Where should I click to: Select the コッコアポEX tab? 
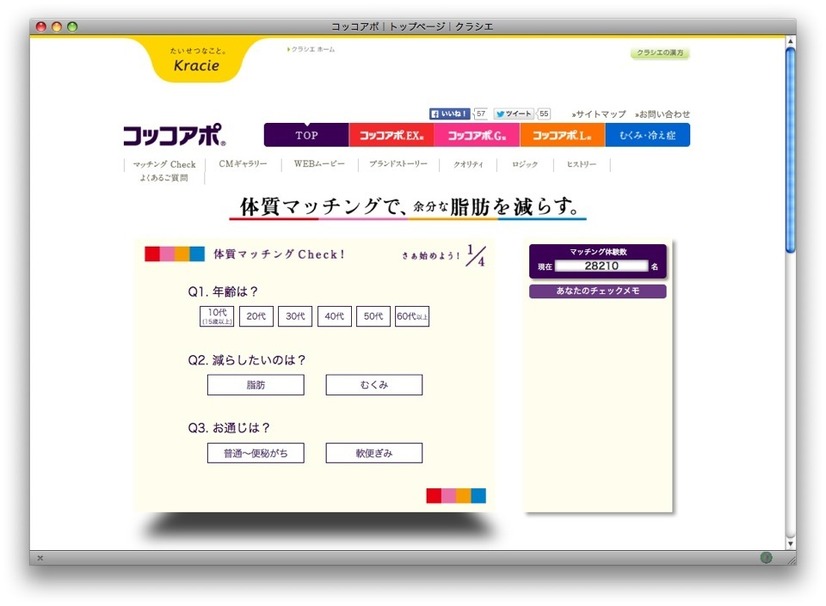pyautogui.click(x=391, y=135)
